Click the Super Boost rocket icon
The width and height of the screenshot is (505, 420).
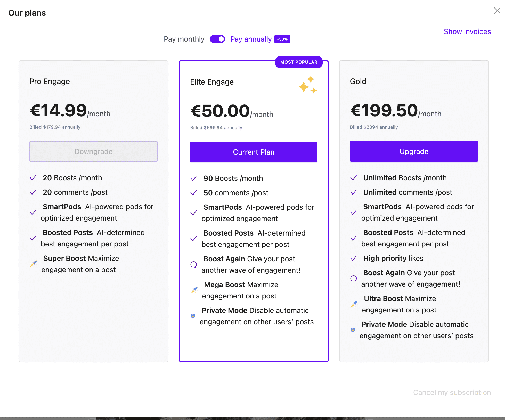coord(34,264)
